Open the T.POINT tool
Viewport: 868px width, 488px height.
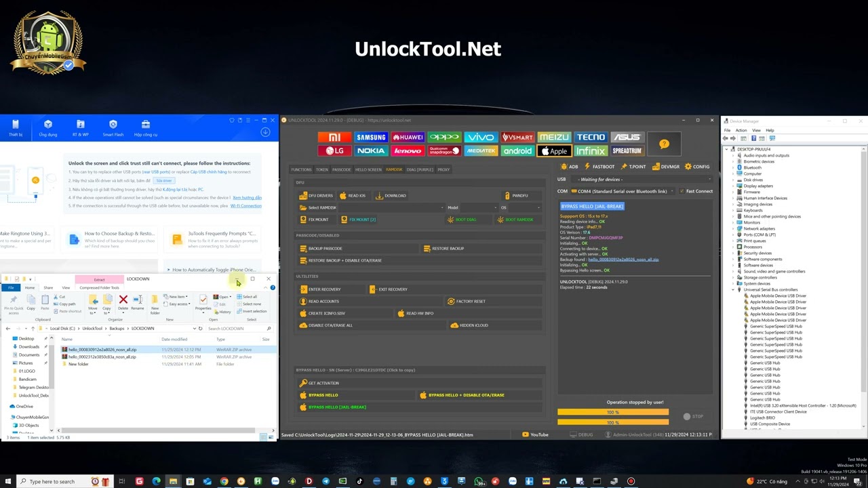(633, 167)
